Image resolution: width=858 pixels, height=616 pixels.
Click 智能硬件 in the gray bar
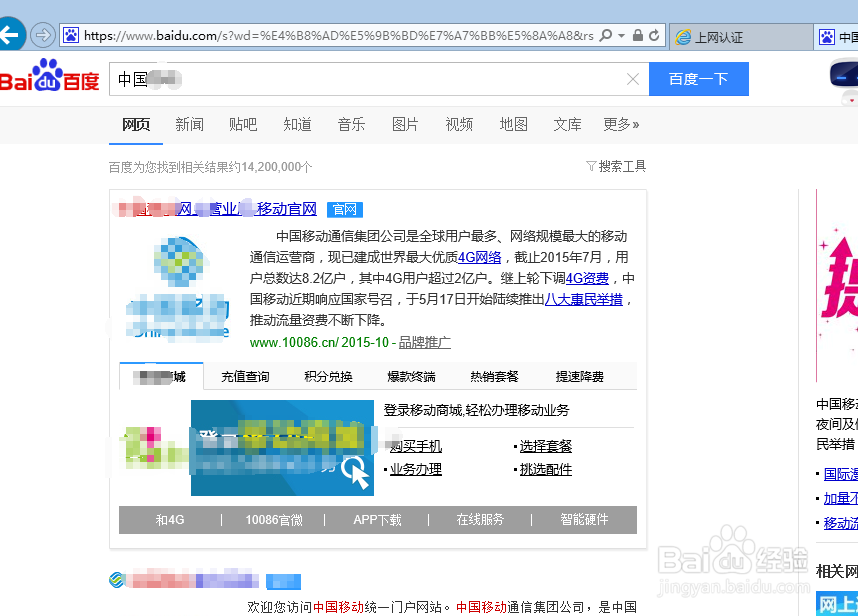(x=584, y=520)
